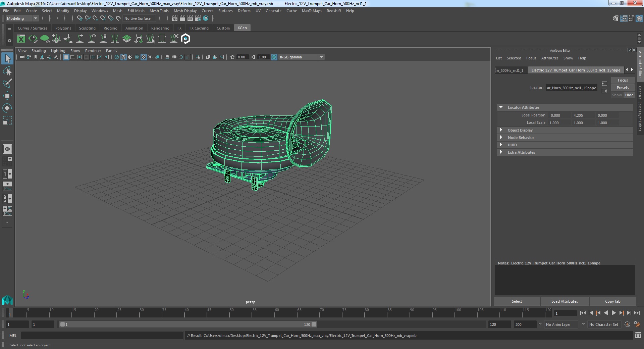644x349 pixels.
Task: Open the render settings icon
Action: [198, 18]
